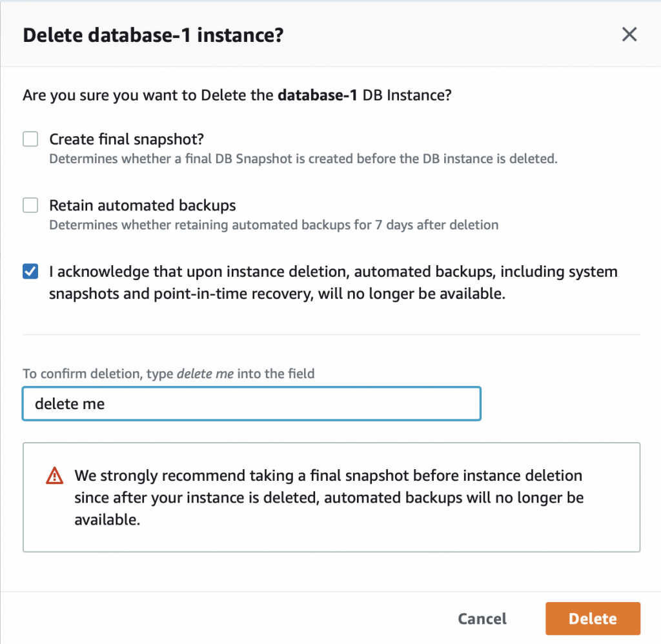Enable the Create final snapshot checkbox

coord(30,139)
